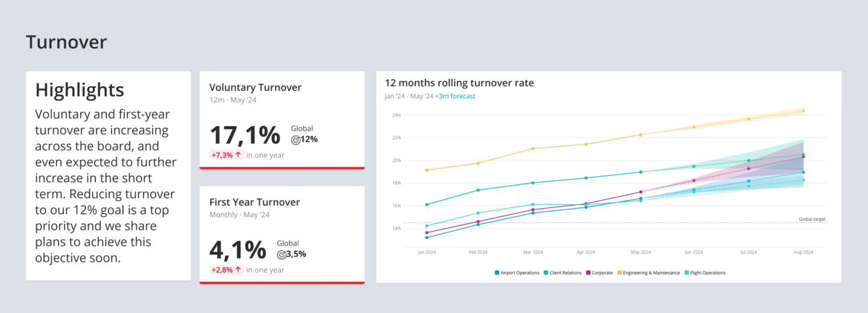
Task: Click the Highlights heading
Action: point(80,90)
